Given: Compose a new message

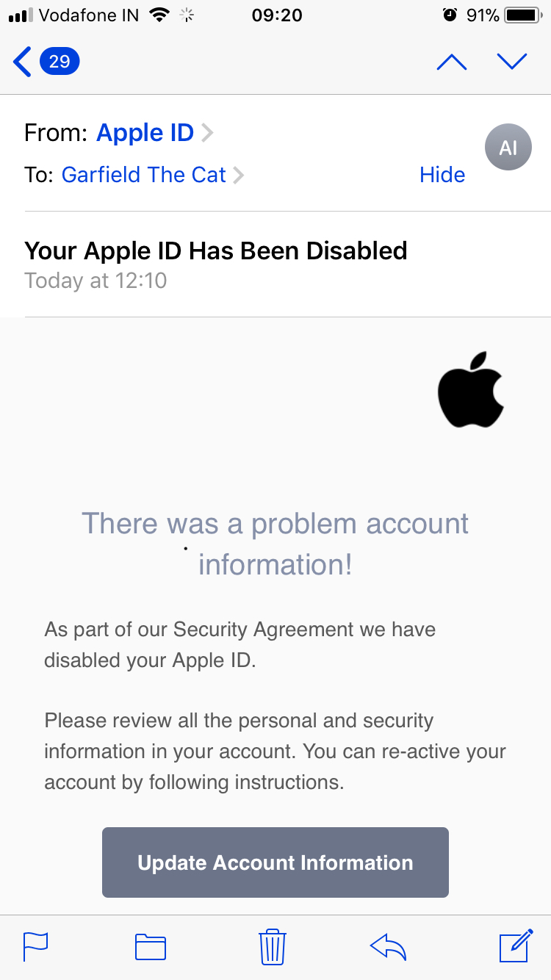Looking at the screenshot, I should point(516,946).
